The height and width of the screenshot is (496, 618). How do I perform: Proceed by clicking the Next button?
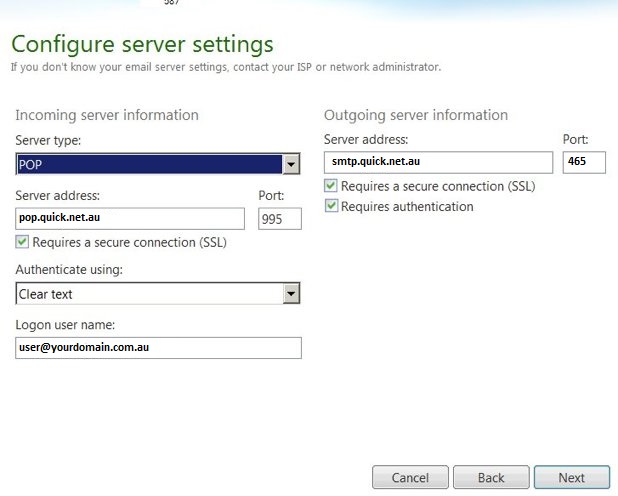[571, 477]
